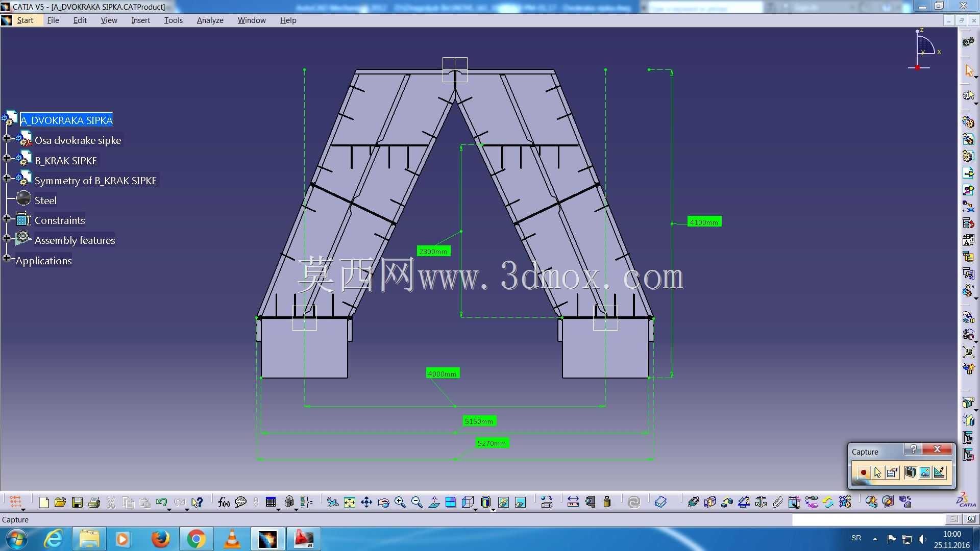980x551 pixels.
Task: Open the Formula f(x) tool
Action: click(x=224, y=503)
